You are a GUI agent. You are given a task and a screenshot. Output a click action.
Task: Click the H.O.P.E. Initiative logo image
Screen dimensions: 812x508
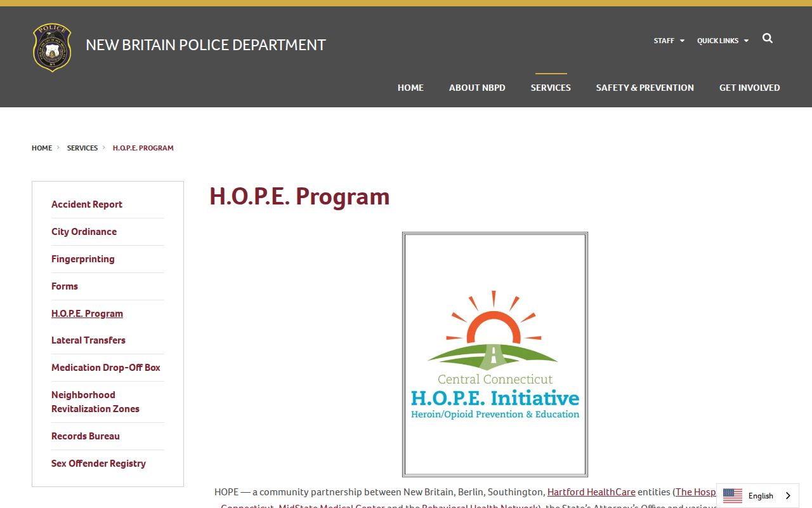pos(495,354)
